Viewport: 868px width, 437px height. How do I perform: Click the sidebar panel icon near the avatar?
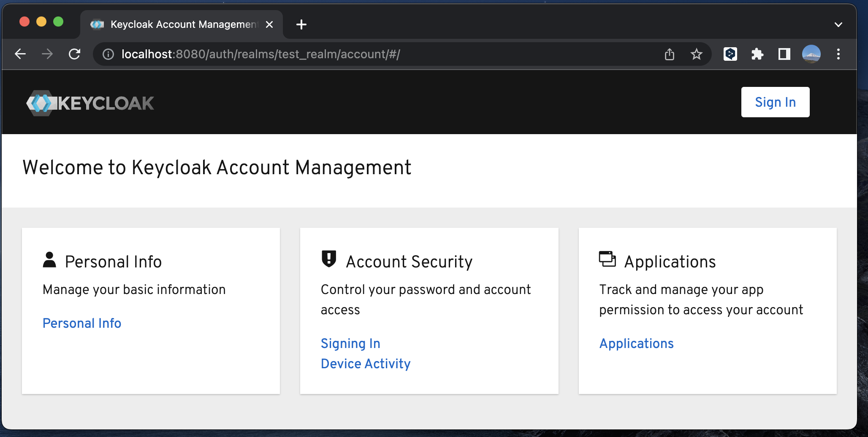coord(784,54)
